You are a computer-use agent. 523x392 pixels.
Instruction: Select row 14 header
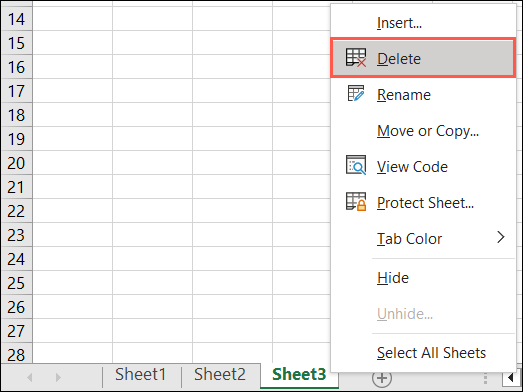[16, 19]
